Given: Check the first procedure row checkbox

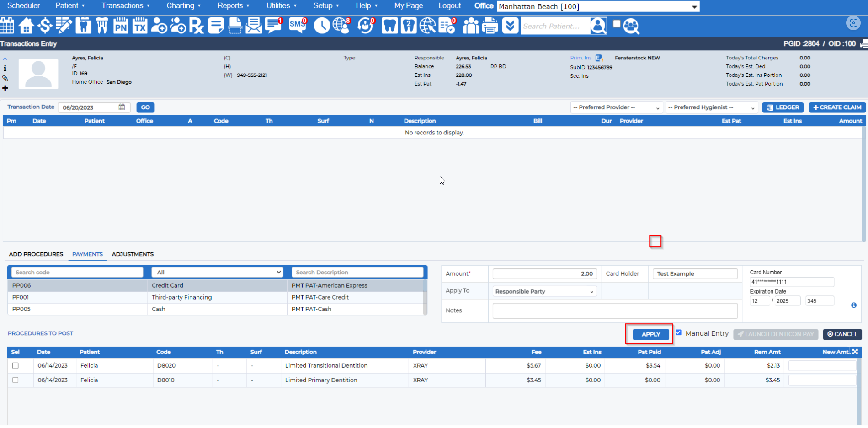Looking at the screenshot, I should pyautogui.click(x=16, y=365).
